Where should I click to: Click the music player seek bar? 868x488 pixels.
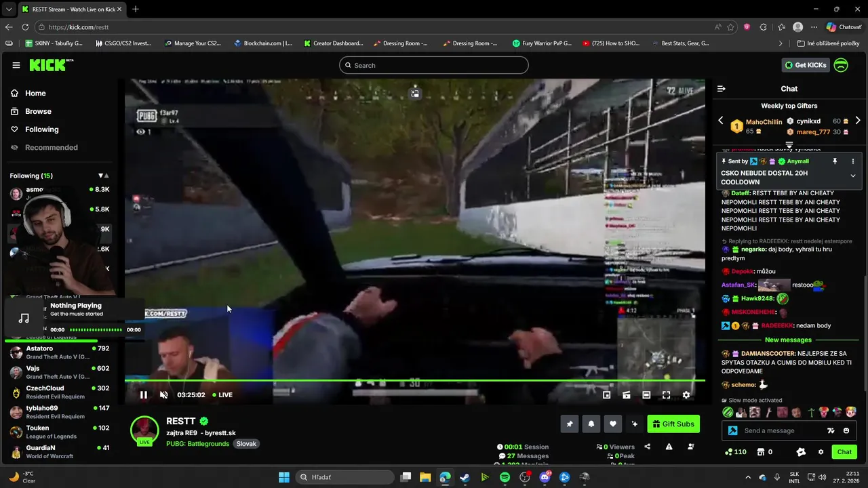point(96,330)
